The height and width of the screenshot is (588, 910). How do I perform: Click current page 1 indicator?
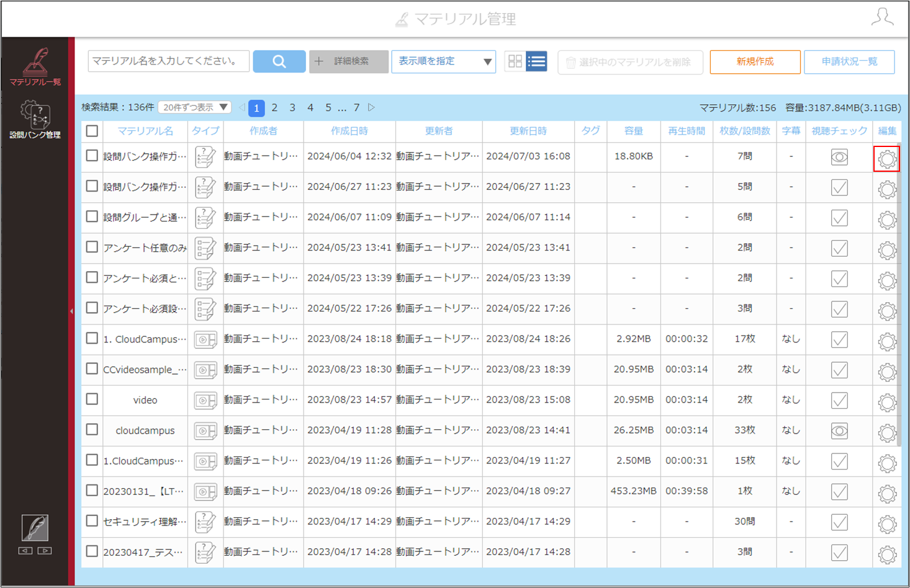(256, 108)
